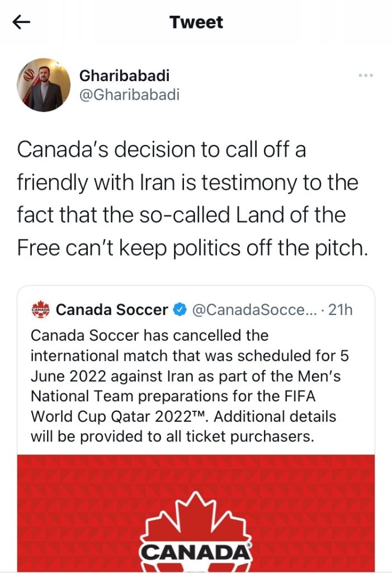The height and width of the screenshot is (573, 392).
Task: Click the Canada Soccer account name
Action: (x=112, y=310)
